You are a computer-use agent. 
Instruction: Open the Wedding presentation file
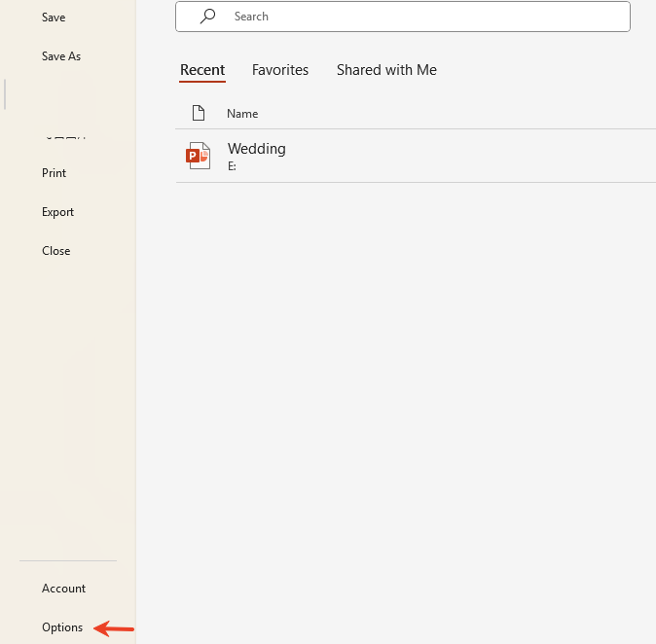(416, 156)
